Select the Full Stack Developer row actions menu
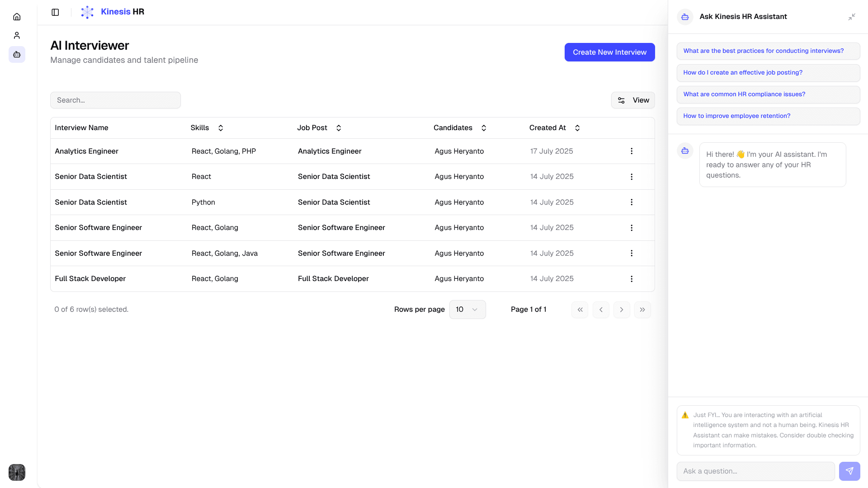Viewport: 868px width, 488px height. point(632,279)
